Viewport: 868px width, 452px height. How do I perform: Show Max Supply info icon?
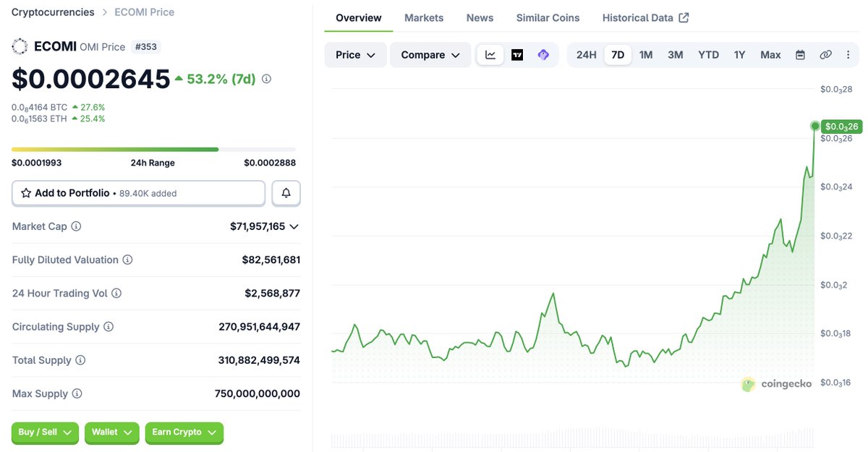point(77,394)
